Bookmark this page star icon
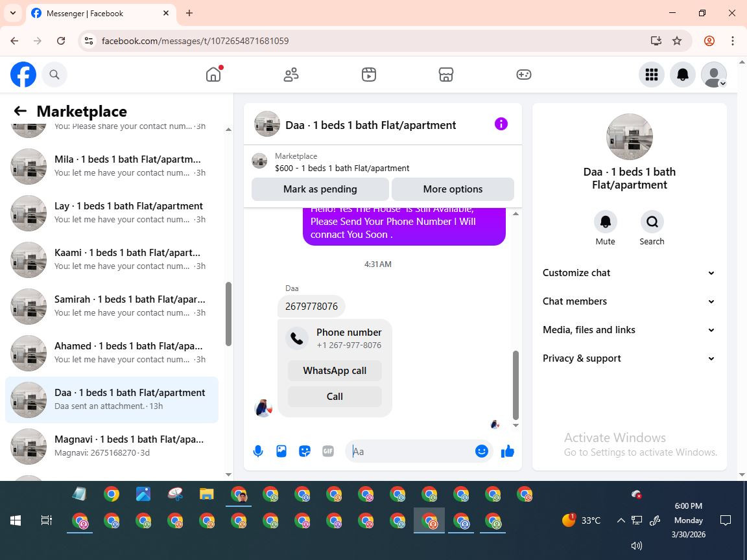This screenshot has width=747, height=560. 677,41
